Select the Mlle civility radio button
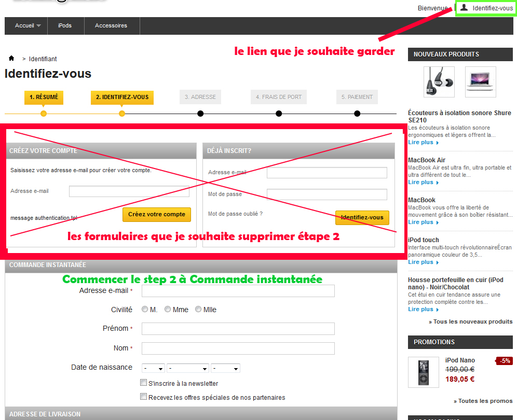517x420 pixels. point(198,310)
